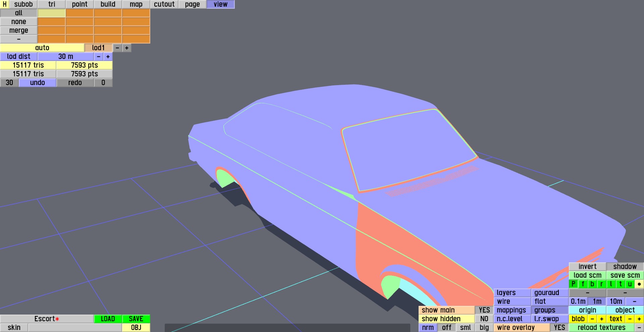Export with the OBJ button
The width and height of the screenshot is (644, 332).
136,328
